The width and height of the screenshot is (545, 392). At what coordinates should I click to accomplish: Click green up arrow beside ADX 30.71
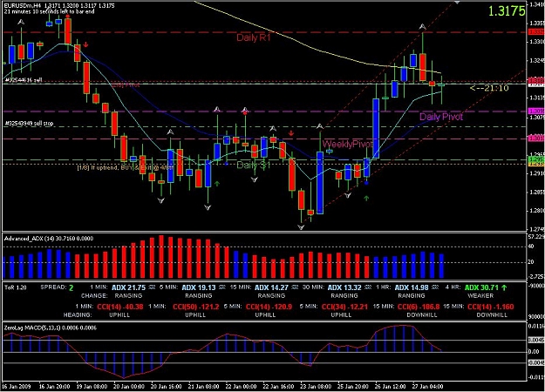tap(504, 287)
